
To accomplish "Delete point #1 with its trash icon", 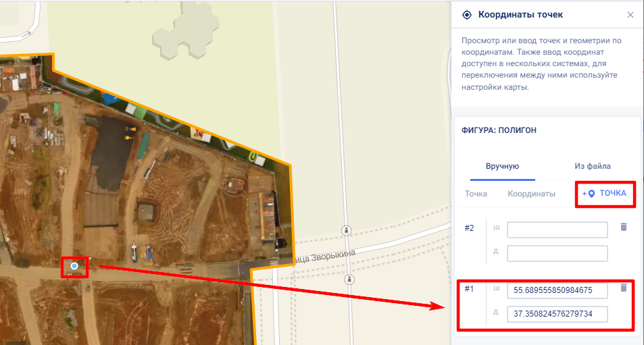I will [624, 288].
